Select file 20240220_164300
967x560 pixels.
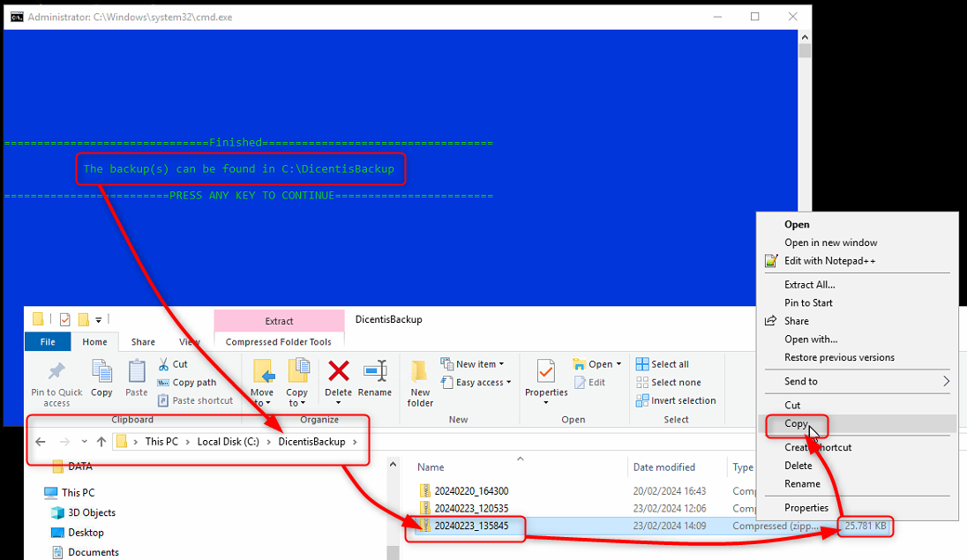pos(471,491)
